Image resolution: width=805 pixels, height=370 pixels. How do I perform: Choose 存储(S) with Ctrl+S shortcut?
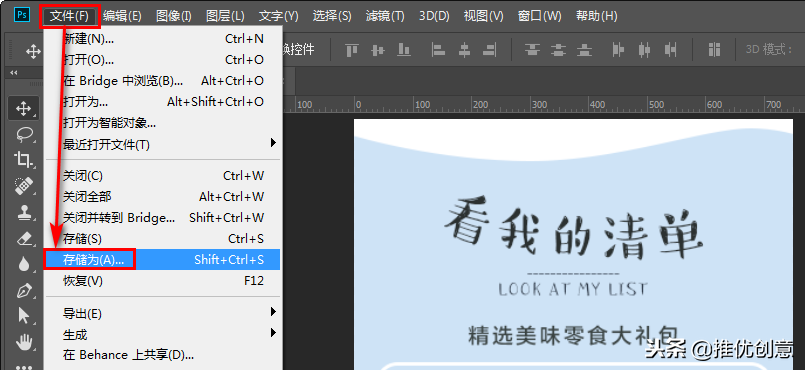pos(162,239)
